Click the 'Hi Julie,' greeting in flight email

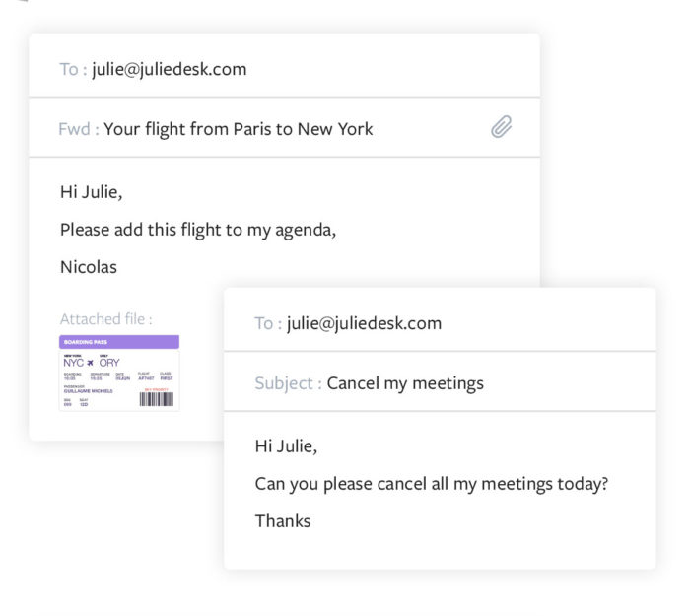click(91, 192)
